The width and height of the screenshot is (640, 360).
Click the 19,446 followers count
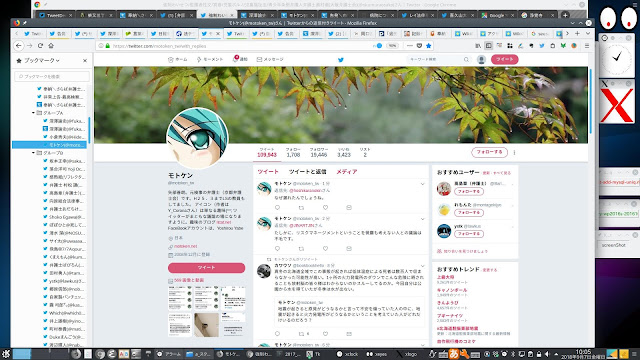[319, 155]
